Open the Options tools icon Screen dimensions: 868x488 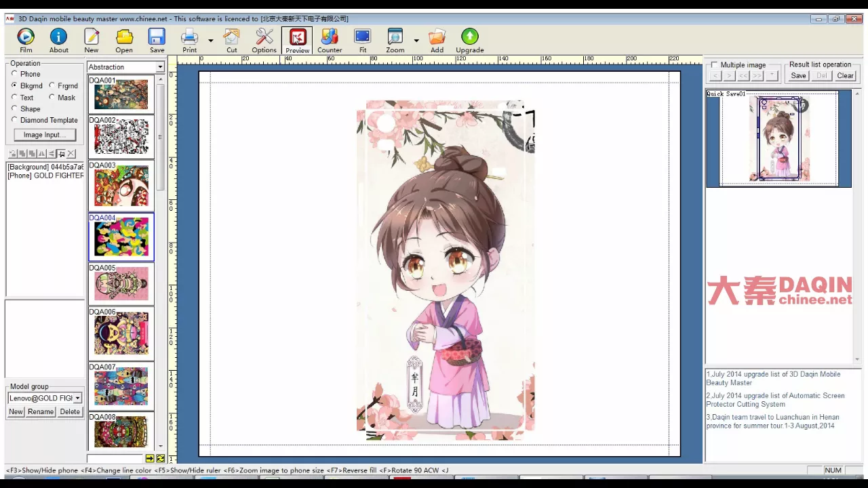264,41
